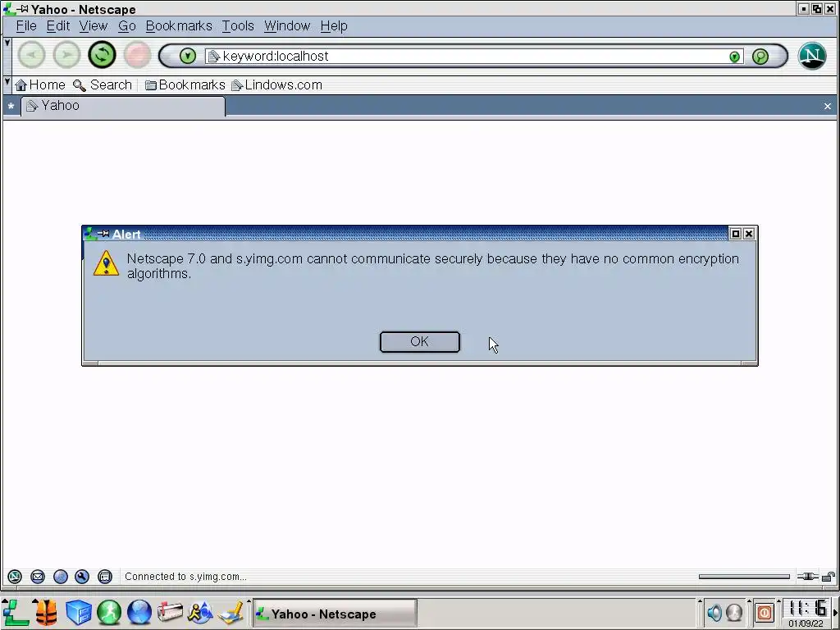Click the panel hide arrow right of clock
This screenshot has height=630, width=840.
pos(835,613)
